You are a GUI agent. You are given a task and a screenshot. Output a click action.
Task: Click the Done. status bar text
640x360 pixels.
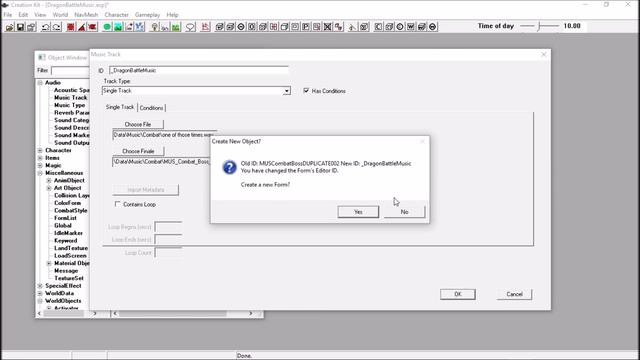(244, 356)
